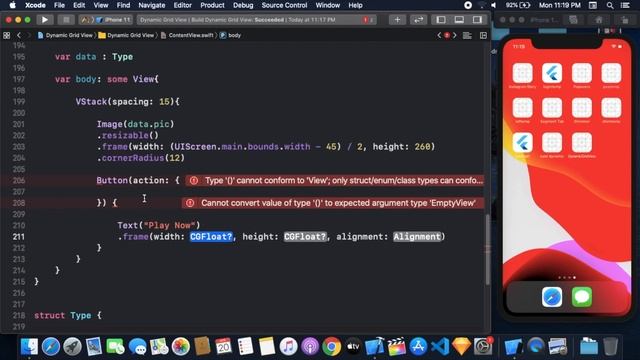Open Dynamic Grid View project in jump bar
640x360 pixels.
65,36
